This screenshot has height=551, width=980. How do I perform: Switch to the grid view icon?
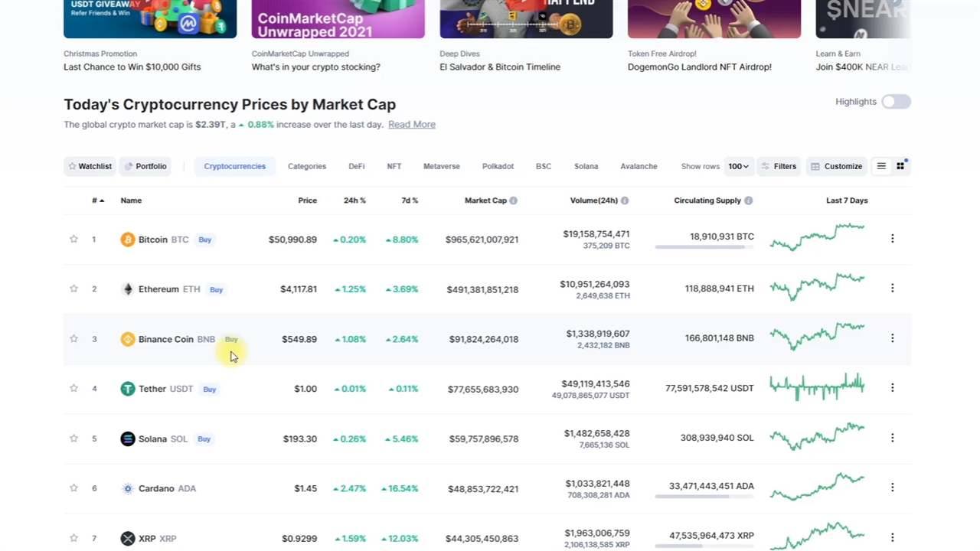(x=900, y=166)
